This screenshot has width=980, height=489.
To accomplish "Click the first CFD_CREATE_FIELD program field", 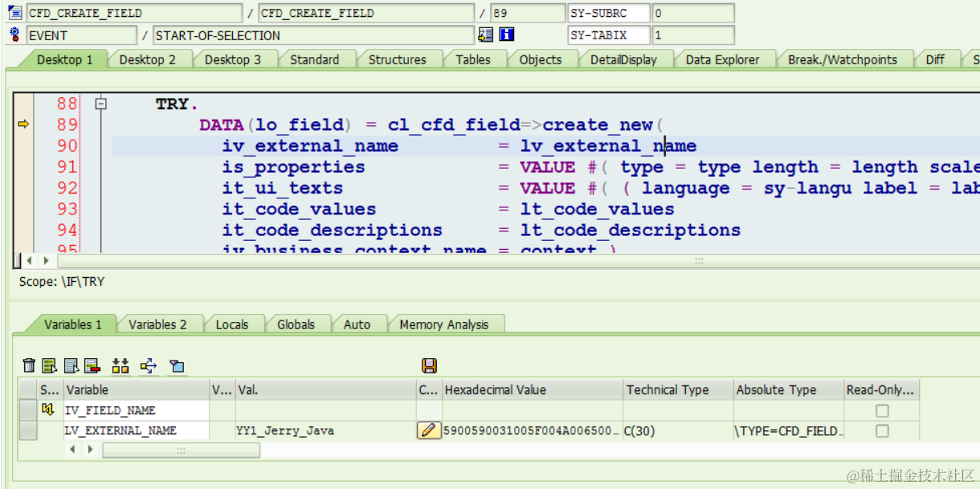I will click(133, 13).
